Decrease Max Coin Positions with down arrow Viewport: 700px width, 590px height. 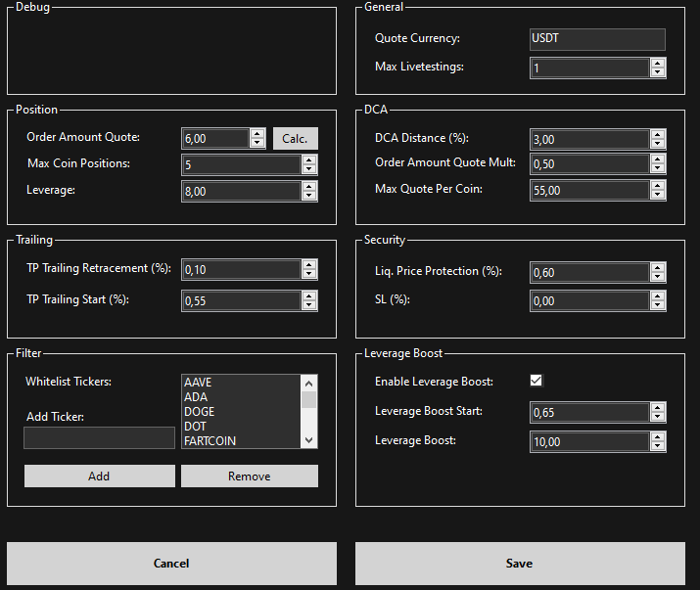pyautogui.click(x=309, y=169)
